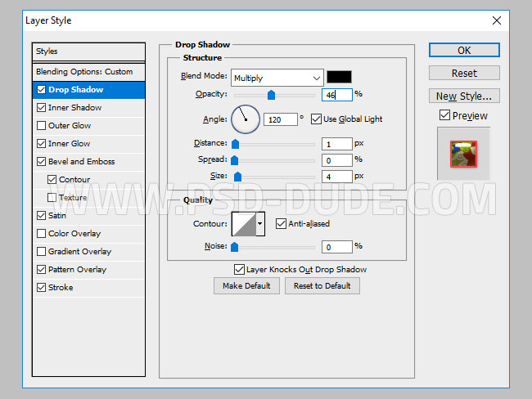Pick the black shadow color swatch
This screenshot has height=399, width=532.
[x=339, y=78]
